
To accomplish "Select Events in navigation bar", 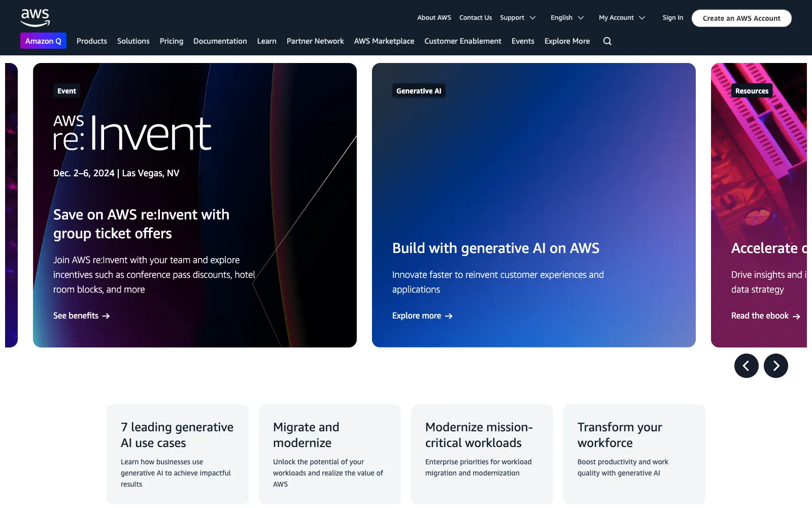I will tap(523, 41).
